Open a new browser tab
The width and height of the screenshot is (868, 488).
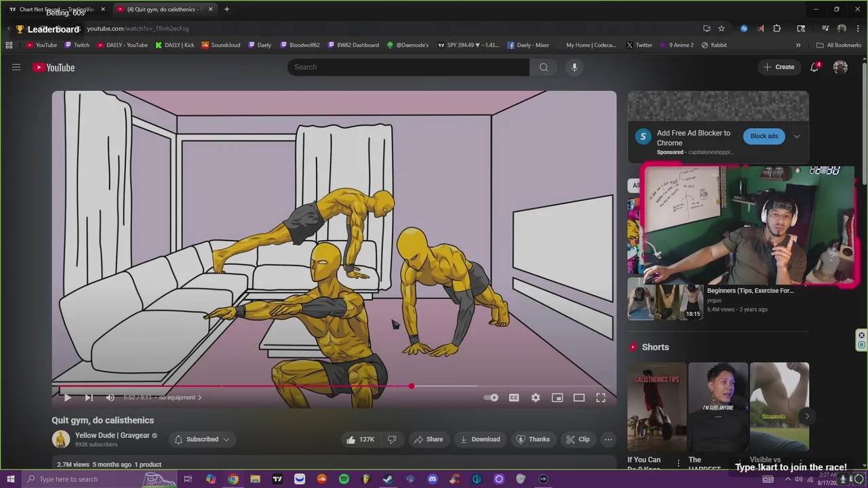(226, 9)
